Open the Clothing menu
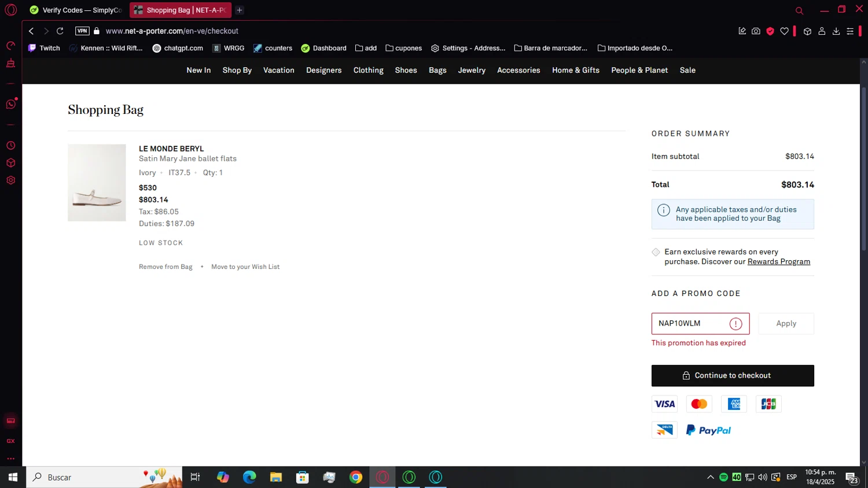 click(369, 70)
